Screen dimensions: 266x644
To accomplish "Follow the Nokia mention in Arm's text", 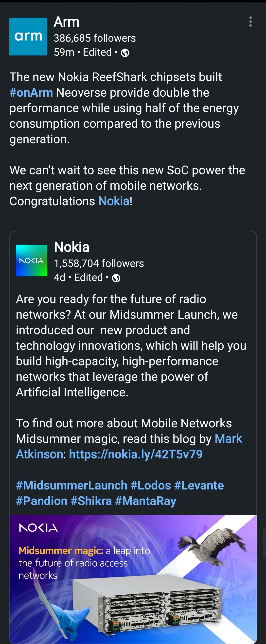I will coord(114,201).
